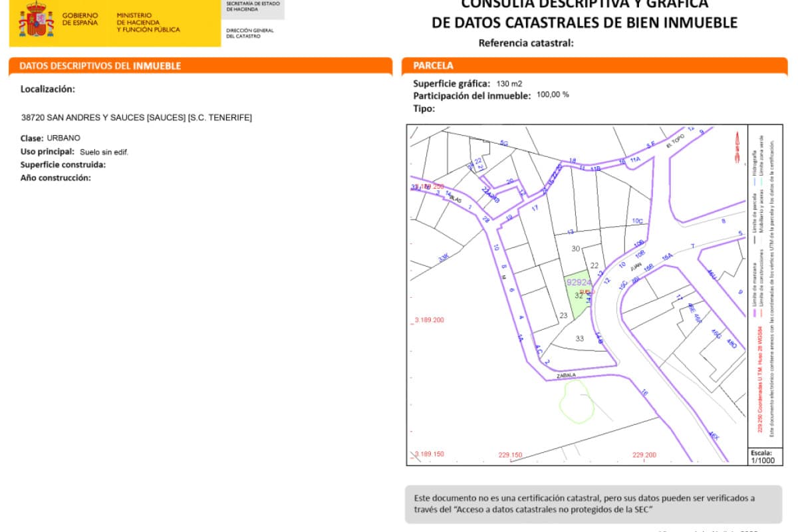Click the 'JUAN' street label

(636, 265)
